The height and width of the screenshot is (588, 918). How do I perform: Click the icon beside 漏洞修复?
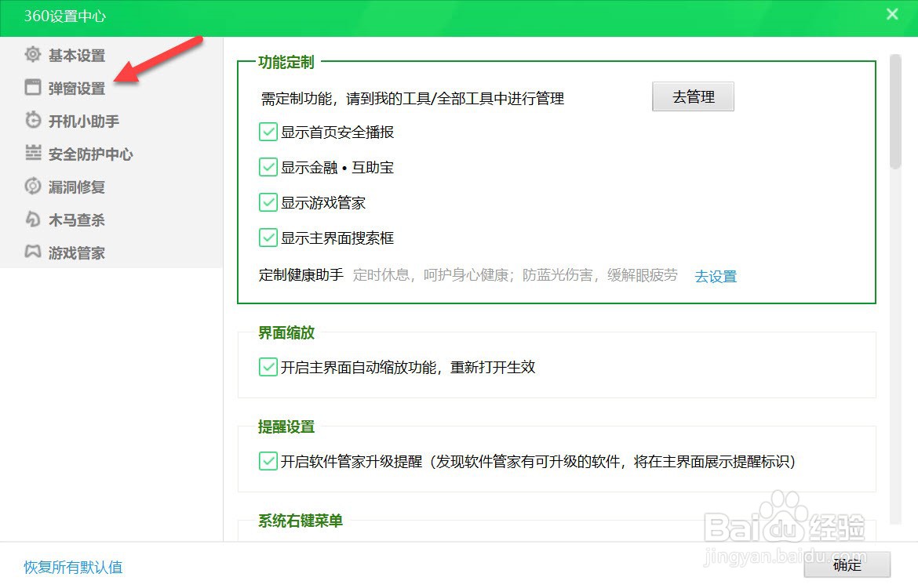point(33,186)
